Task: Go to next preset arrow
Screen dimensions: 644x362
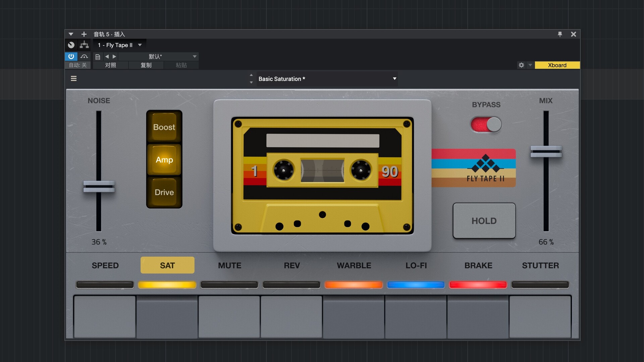Action: 114,57
